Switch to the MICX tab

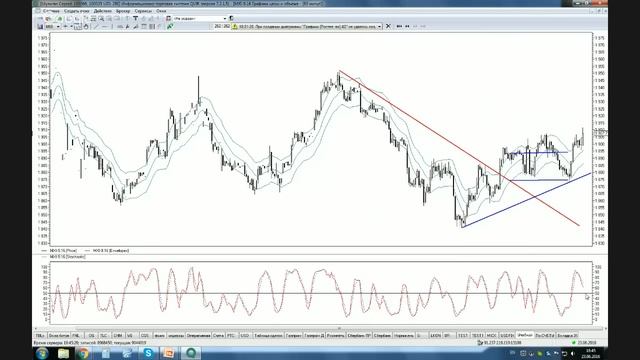coord(491,336)
